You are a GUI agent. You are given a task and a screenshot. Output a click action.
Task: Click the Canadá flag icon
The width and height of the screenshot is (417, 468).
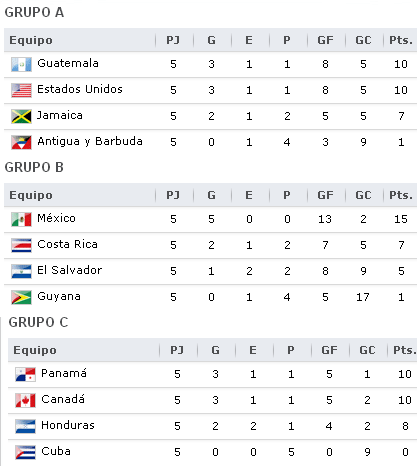click(25, 400)
